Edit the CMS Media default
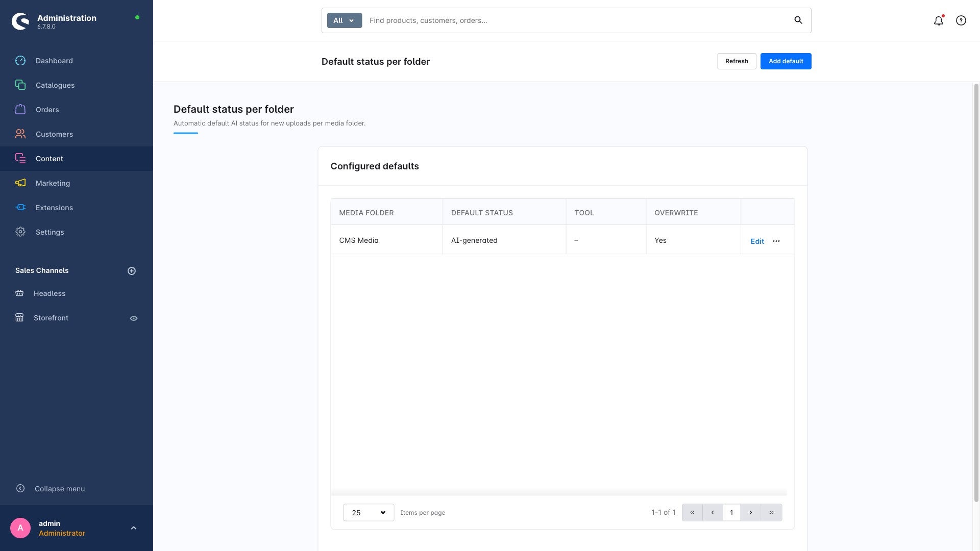 [757, 241]
